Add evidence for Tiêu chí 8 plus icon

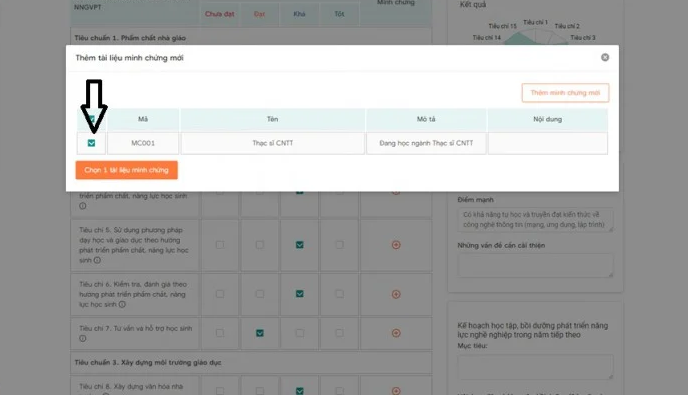[x=396, y=391]
